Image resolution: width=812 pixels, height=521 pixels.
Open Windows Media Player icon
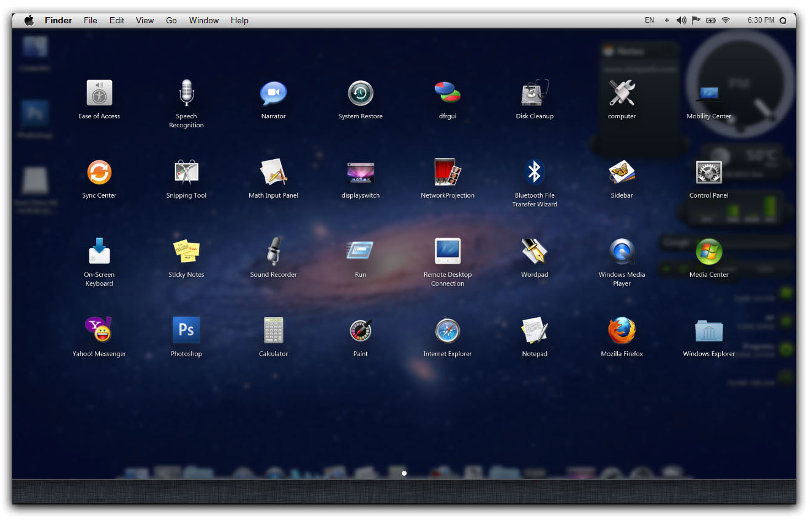coord(622,252)
